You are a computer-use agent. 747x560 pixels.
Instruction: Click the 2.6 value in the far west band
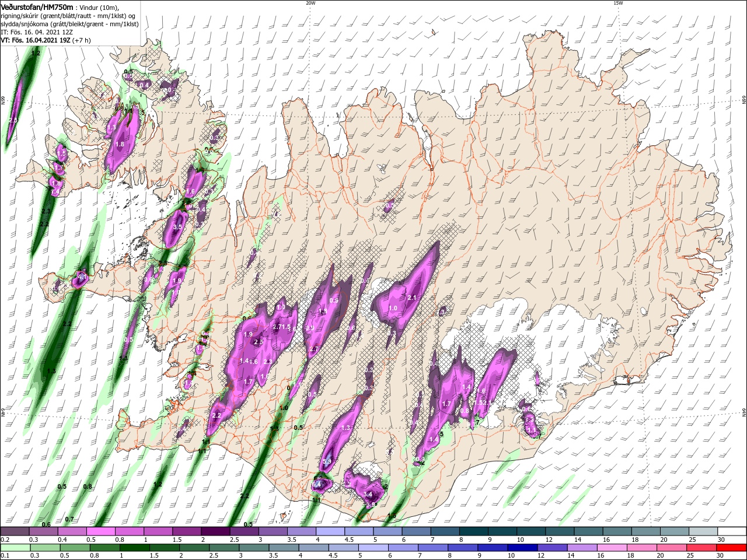click(x=14, y=120)
